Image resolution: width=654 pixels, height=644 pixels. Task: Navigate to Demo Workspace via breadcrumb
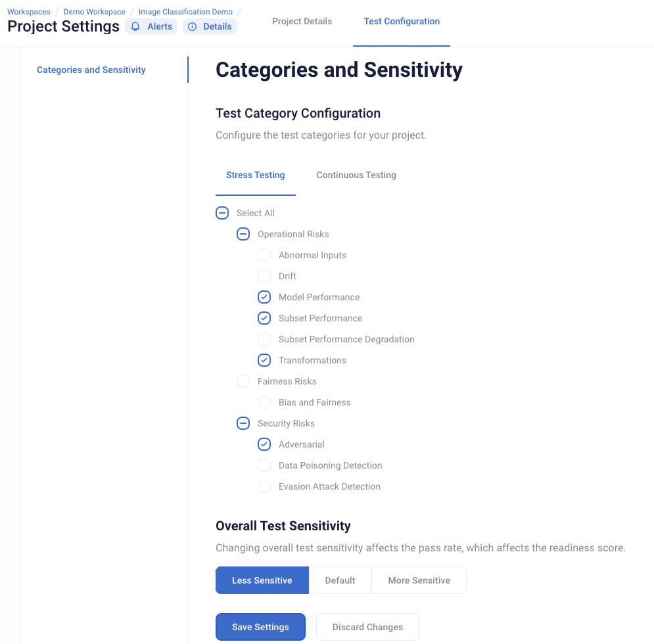[93, 11]
